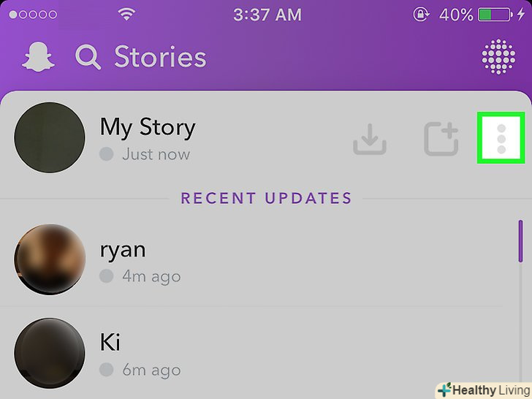
Task: Open ryan's story thumbnail
Action: pos(50,259)
